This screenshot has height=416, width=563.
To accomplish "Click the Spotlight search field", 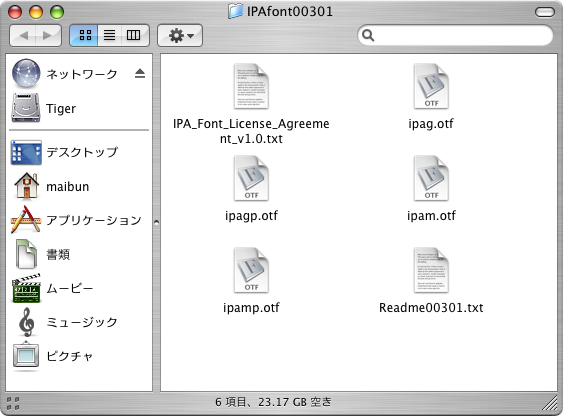I will coord(455,35).
